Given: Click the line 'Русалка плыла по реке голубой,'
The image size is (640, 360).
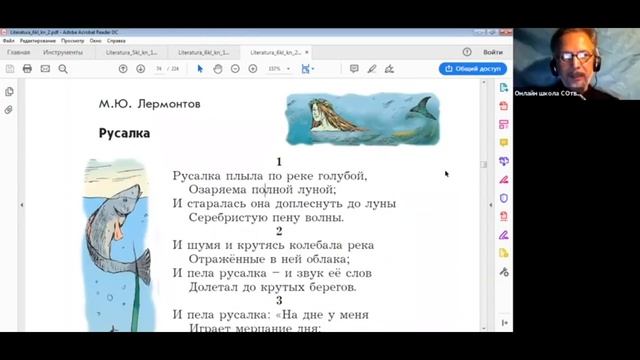Looking at the screenshot, I should (270, 176).
